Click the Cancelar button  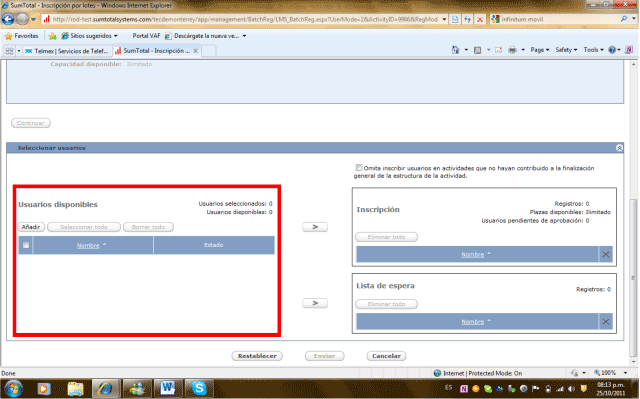point(386,356)
